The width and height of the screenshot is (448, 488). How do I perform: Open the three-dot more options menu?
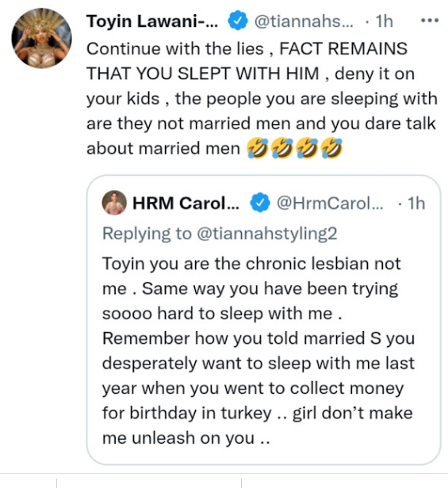point(430,21)
